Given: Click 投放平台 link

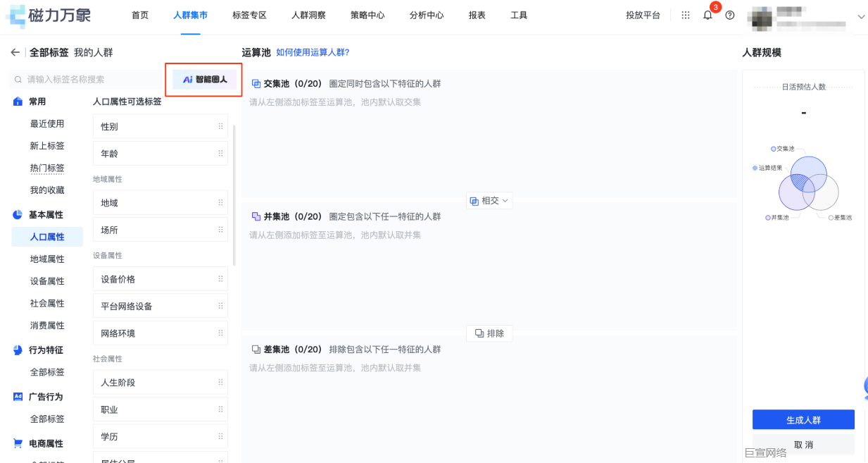Looking at the screenshot, I should (643, 16).
